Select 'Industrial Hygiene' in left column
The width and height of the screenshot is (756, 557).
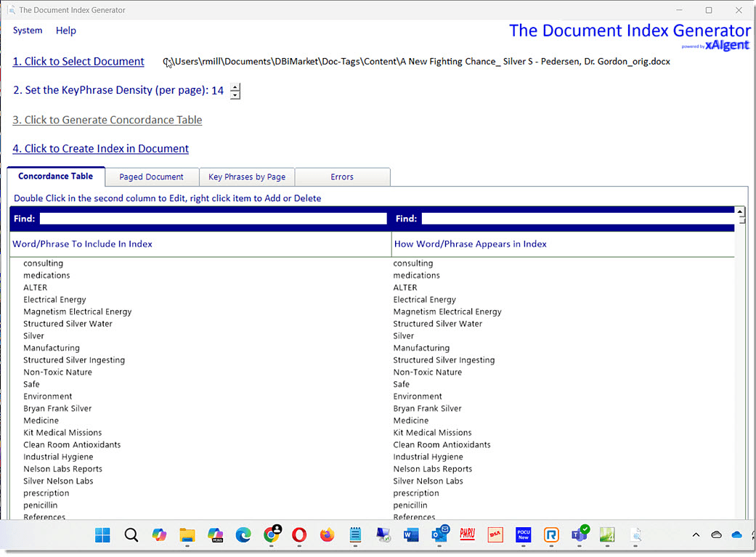58,457
